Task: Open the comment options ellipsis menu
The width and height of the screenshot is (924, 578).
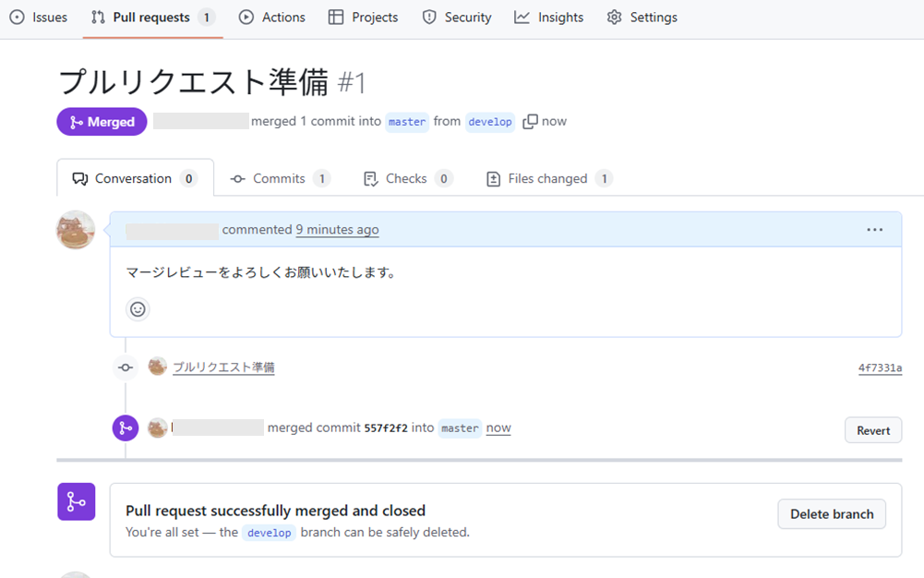Action: click(874, 230)
